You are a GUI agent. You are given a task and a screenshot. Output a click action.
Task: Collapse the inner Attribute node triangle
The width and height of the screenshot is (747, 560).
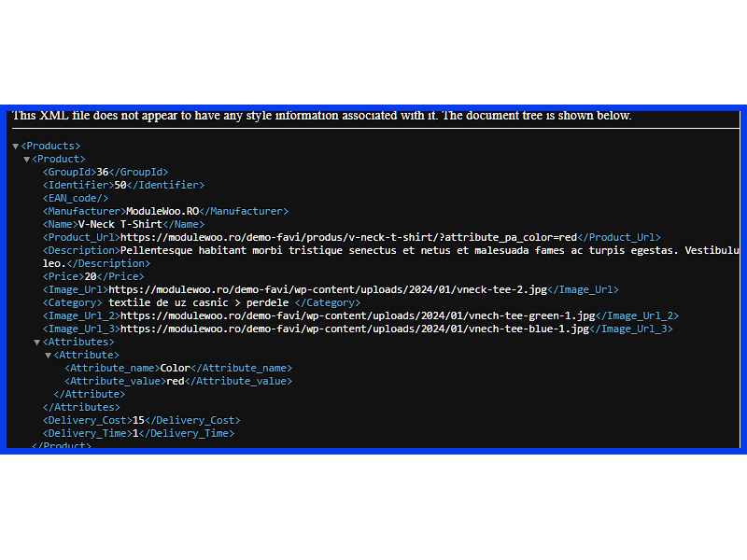coord(49,356)
